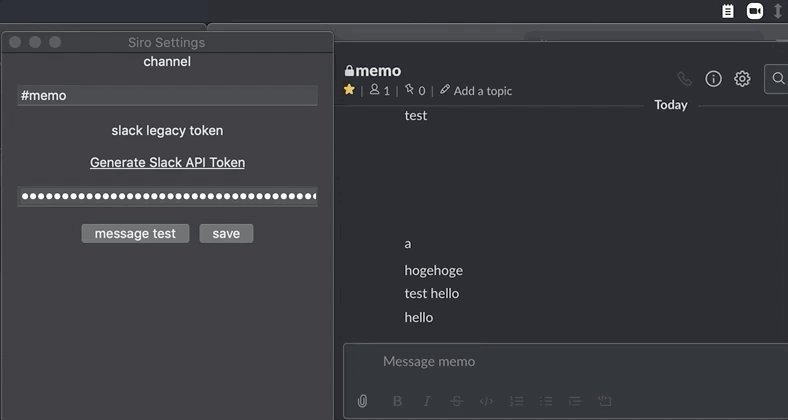The width and height of the screenshot is (788, 420).
Task: Start a call with phone icon
Action: 684,78
